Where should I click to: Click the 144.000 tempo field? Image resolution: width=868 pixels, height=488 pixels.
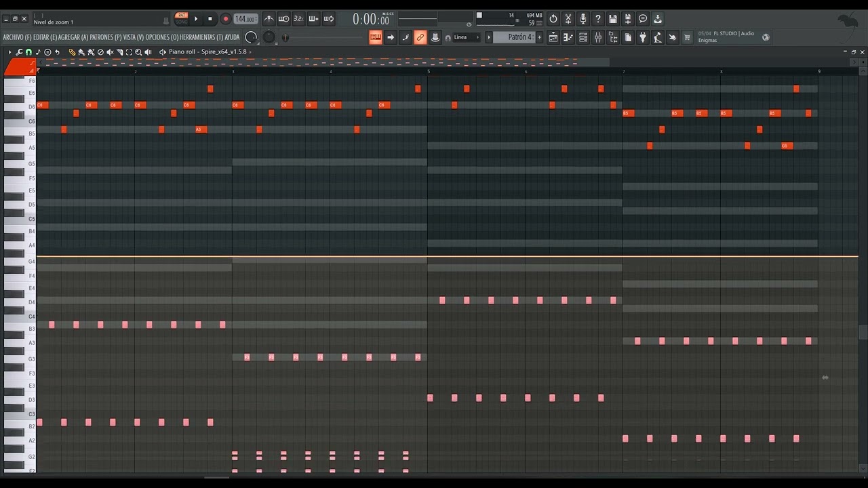245,19
